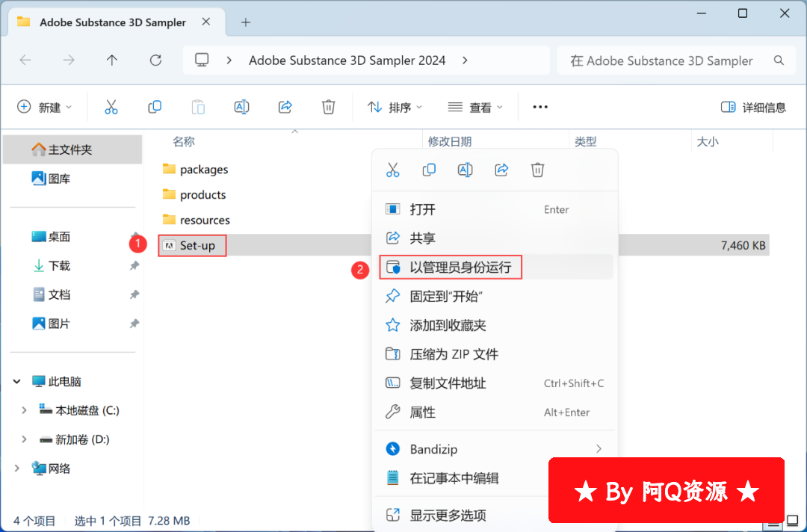The width and height of the screenshot is (807, 532).
Task: Click the Share icon in the toolbar
Action: point(285,107)
